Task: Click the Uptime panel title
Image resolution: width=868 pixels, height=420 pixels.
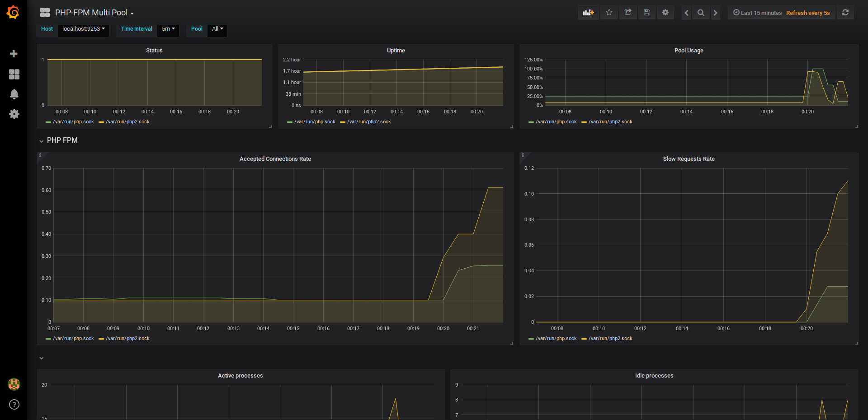Action: (x=396, y=51)
